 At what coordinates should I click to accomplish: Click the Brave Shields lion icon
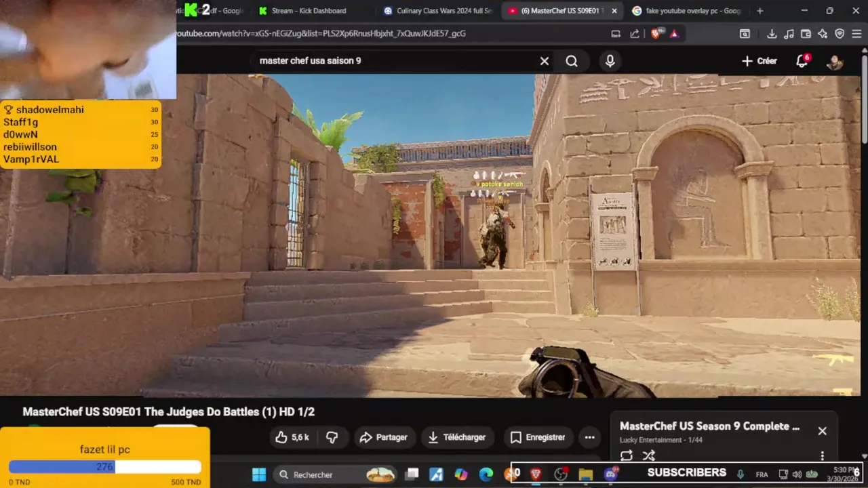click(x=656, y=33)
